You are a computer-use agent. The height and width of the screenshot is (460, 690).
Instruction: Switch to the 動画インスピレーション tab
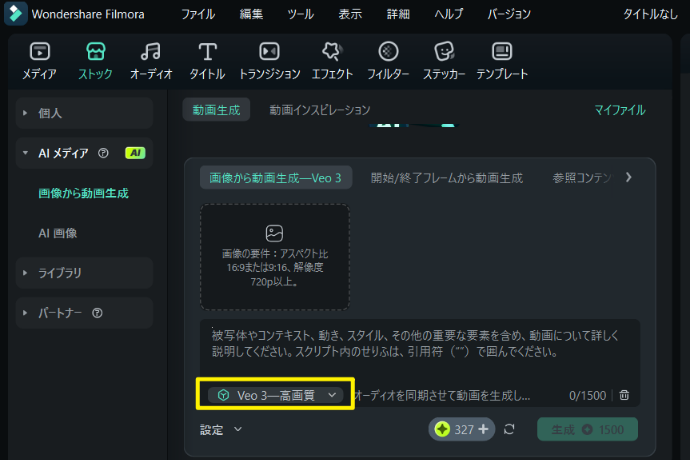pos(320,110)
